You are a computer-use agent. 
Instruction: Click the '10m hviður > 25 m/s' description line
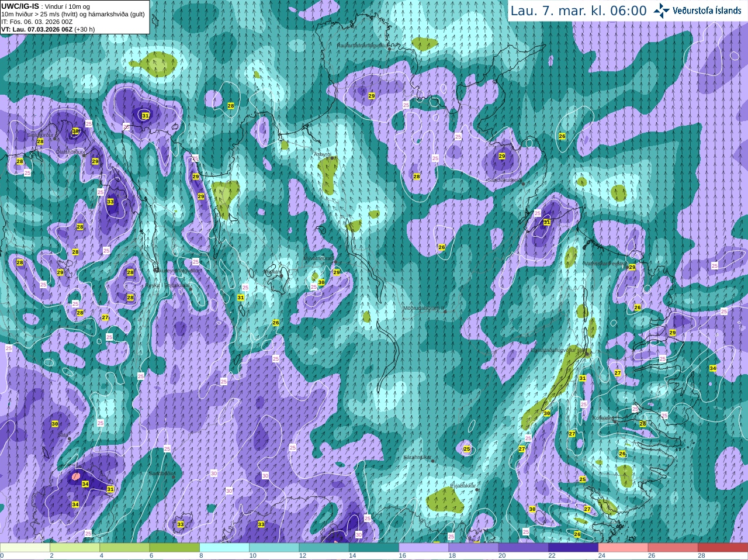[x=73, y=13]
